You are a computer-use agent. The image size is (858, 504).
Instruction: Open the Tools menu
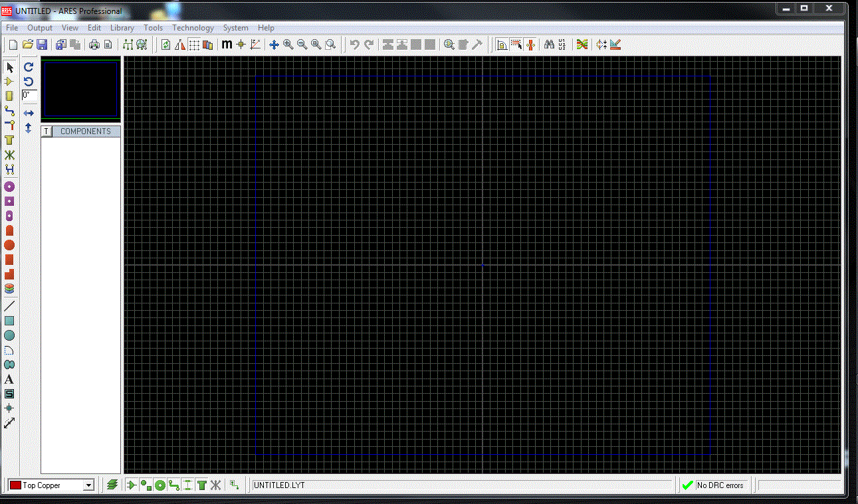(153, 28)
